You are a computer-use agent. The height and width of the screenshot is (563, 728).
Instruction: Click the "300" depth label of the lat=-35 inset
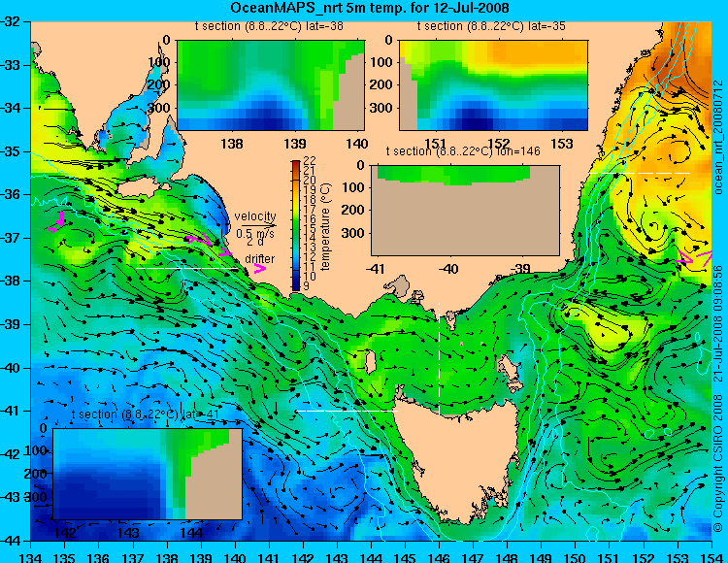[x=381, y=108]
